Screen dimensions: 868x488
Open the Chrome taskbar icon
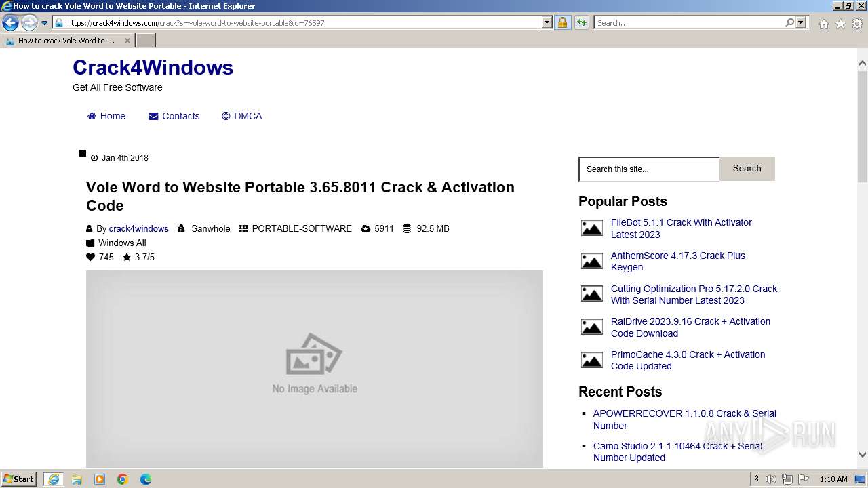tap(123, 479)
